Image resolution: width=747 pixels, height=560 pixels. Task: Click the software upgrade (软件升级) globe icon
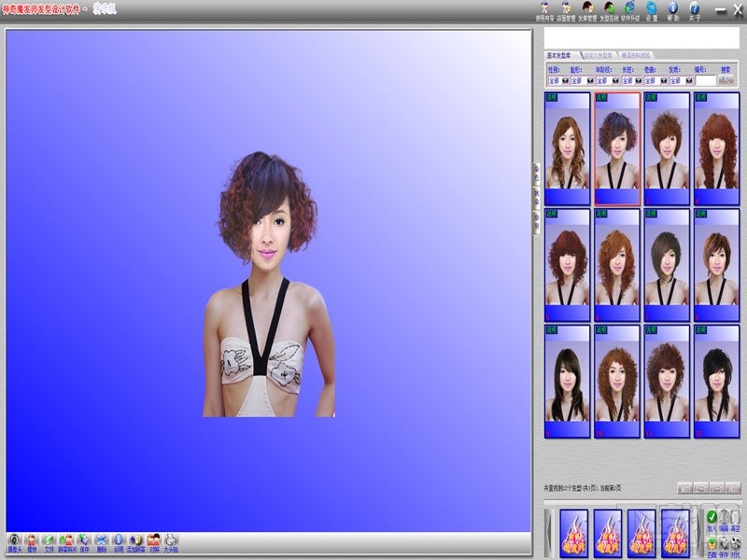click(x=629, y=10)
